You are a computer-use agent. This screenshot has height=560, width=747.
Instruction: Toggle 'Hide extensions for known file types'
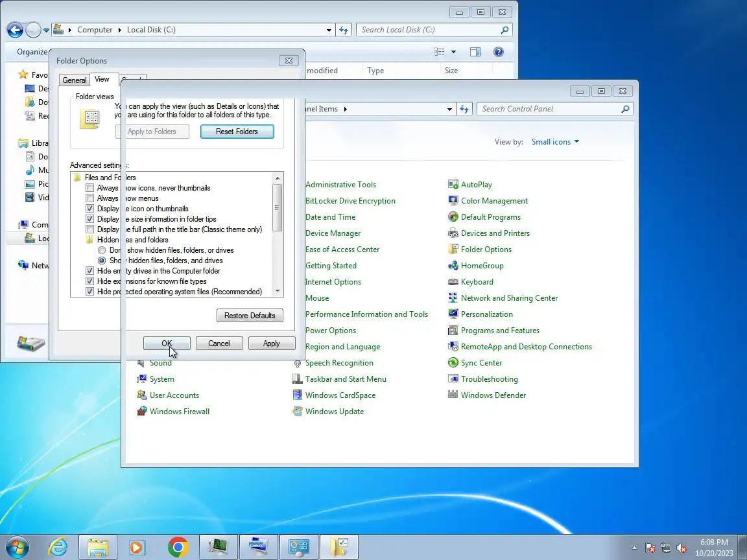pyautogui.click(x=89, y=281)
